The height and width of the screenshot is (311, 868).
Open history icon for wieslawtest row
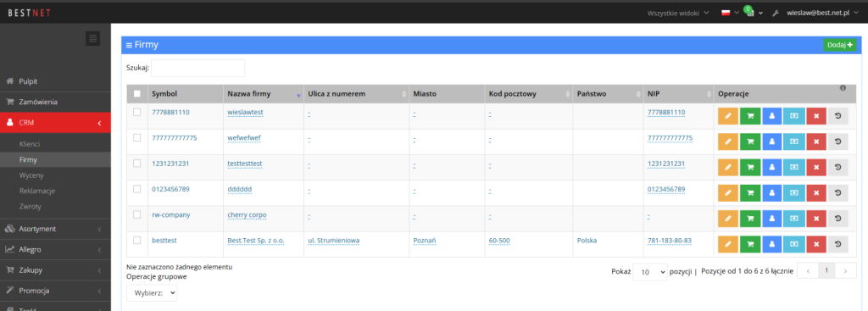click(x=837, y=116)
